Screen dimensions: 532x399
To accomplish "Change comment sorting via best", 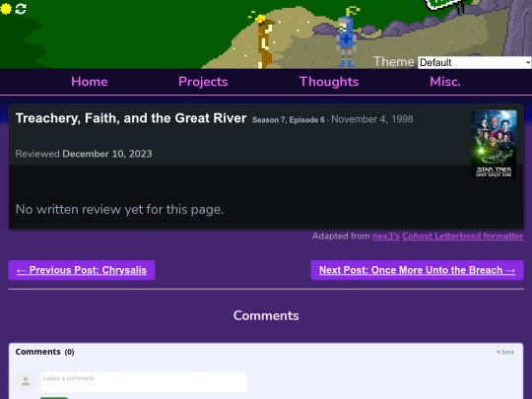I will 504,352.
